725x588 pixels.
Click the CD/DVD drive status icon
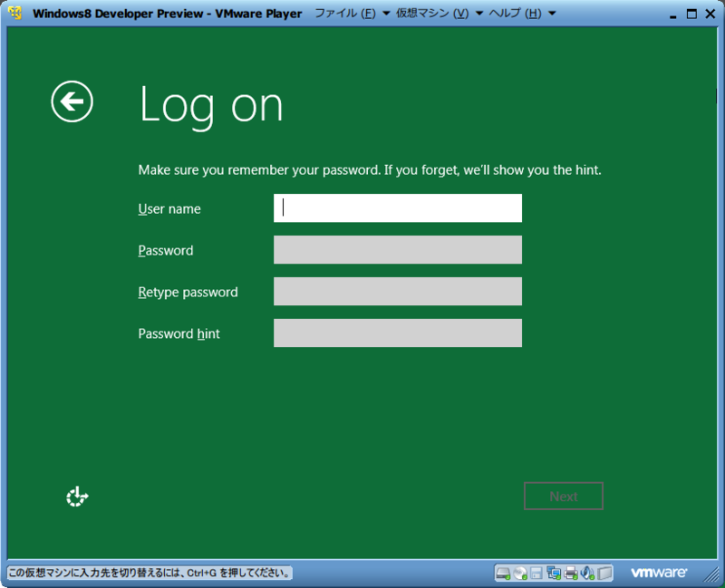coord(520,574)
